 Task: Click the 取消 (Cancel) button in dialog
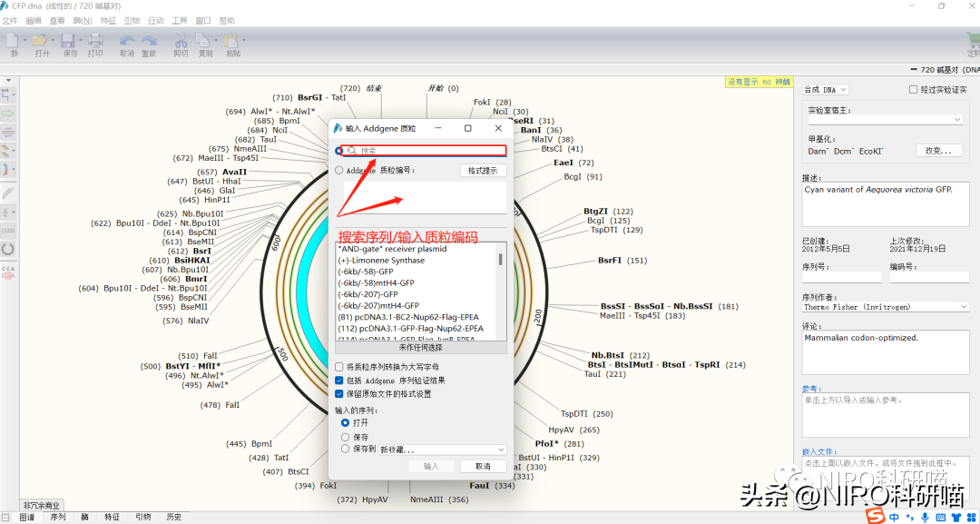(x=482, y=466)
